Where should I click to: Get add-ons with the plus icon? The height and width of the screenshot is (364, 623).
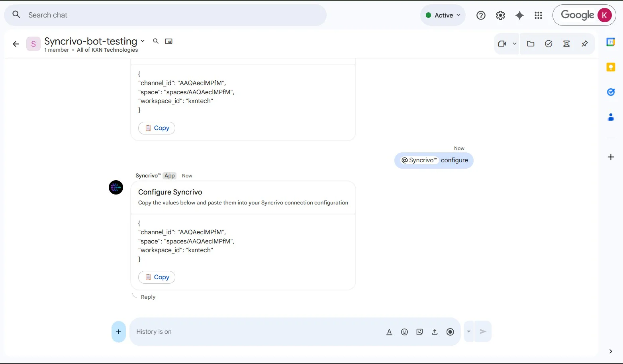(611, 157)
